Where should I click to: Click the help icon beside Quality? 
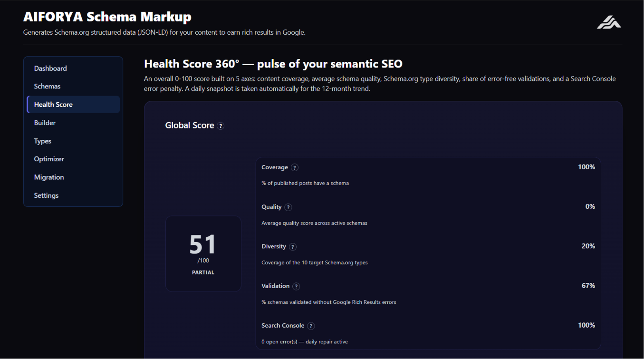(x=288, y=207)
